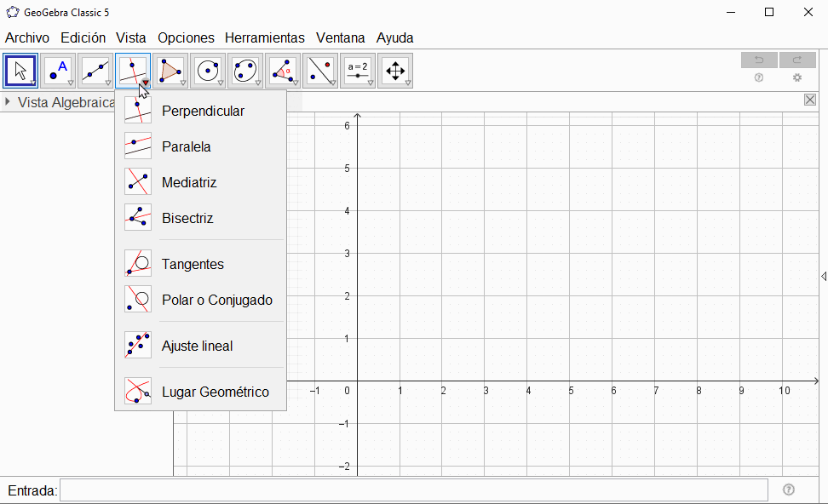
Task: Open the Herramientas menu
Action: point(265,38)
